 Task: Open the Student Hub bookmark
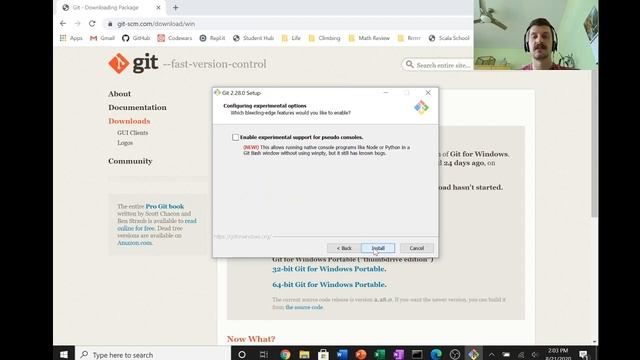(x=253, y=38)
